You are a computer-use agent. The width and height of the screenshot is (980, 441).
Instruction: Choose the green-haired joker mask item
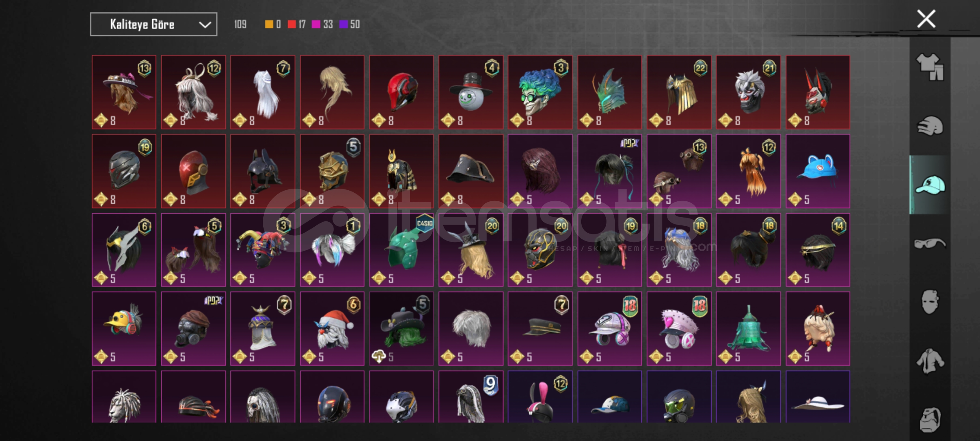click(540, 92)
